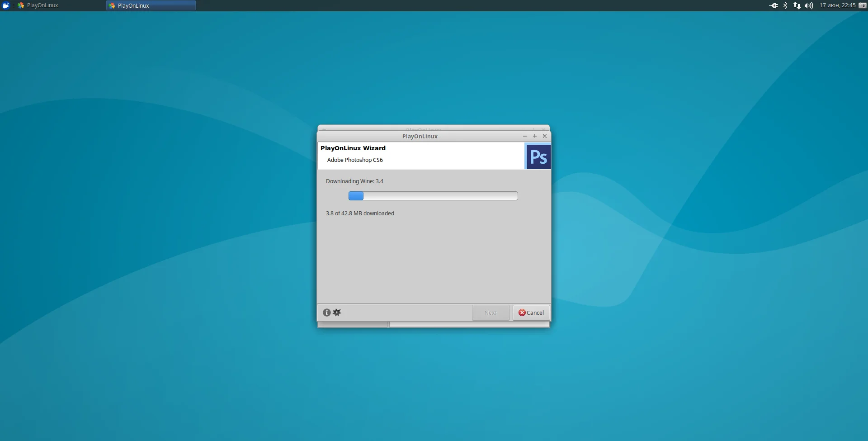The image size is (868, 441).
Task: Switch to the highlighted PlayOnLinux taskbar entry
Action: click(x=151, y=5)
